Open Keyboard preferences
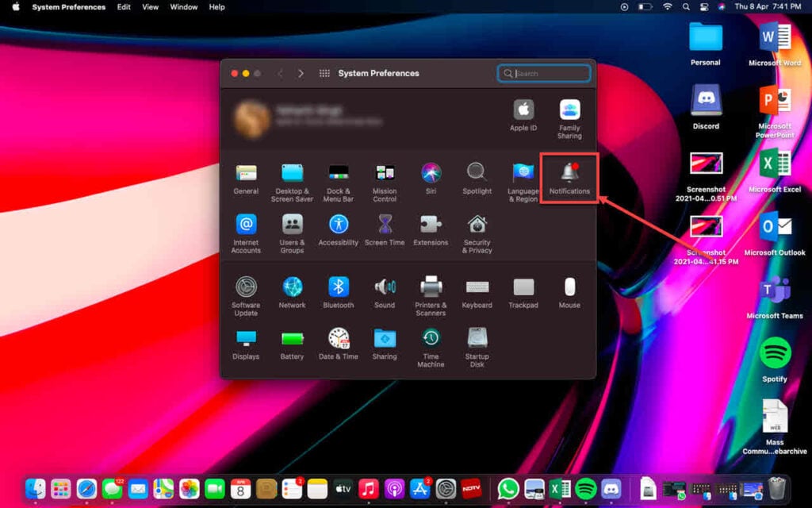This screenshot has height=508, width=812. pyautogui.click(x=477, y=293)
